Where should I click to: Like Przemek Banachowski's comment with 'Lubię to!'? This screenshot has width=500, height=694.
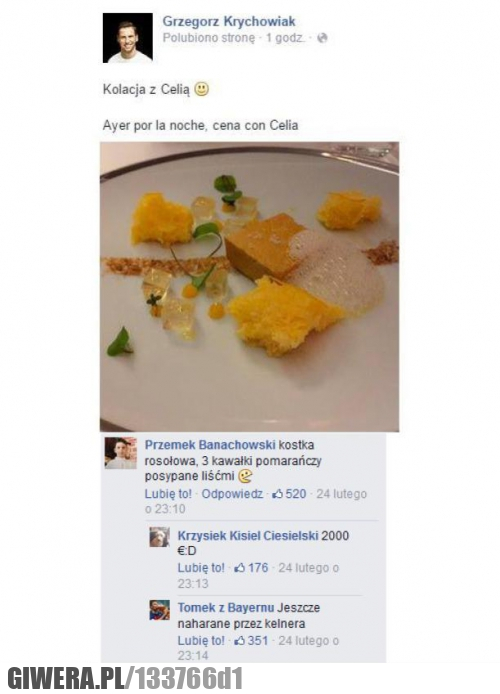pos(169,494)
